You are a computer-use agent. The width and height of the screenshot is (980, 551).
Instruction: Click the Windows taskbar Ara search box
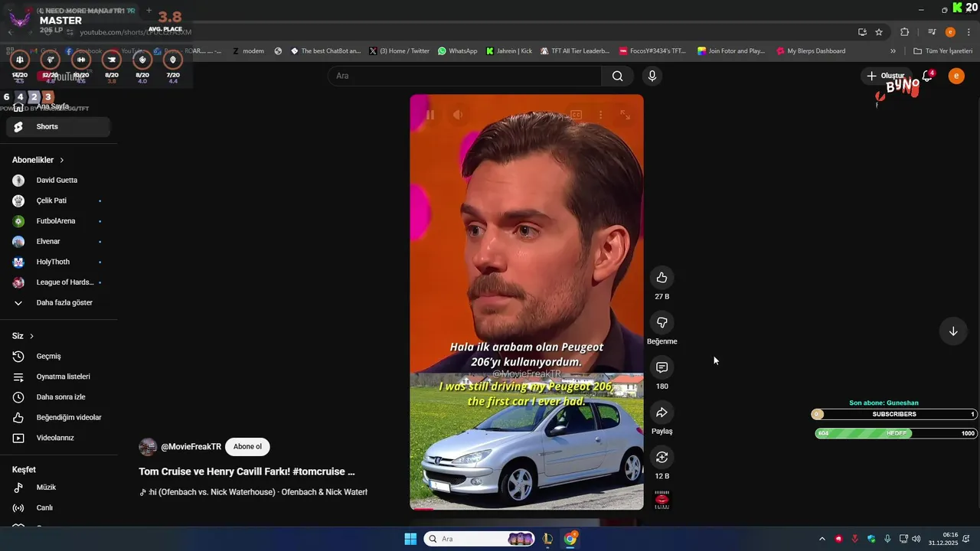pyautogui.click(x=479, y=539)
